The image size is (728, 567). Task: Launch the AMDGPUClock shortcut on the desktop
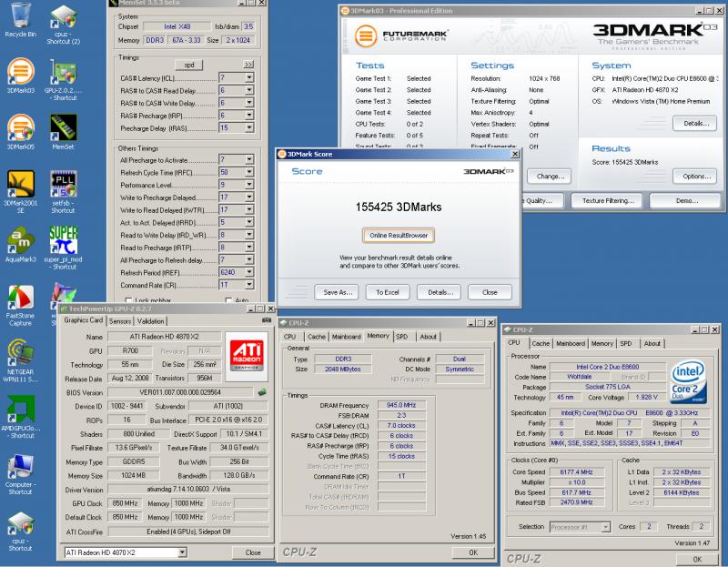20,417
